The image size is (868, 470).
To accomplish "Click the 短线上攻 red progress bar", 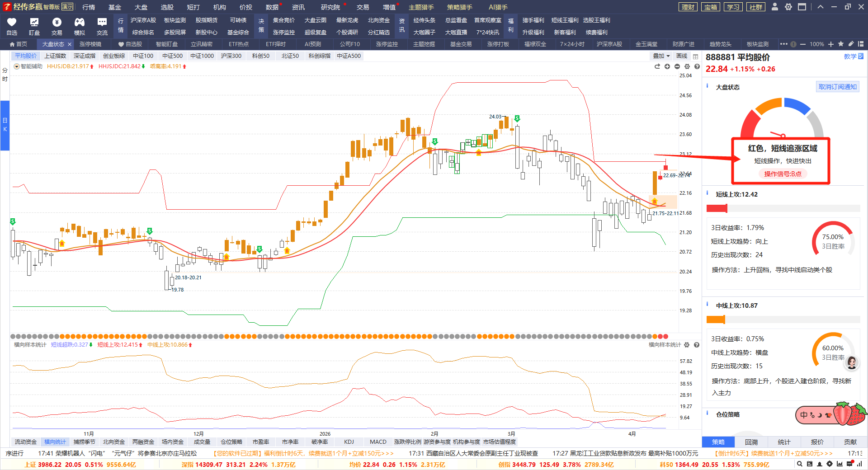I will pos(717,208).
